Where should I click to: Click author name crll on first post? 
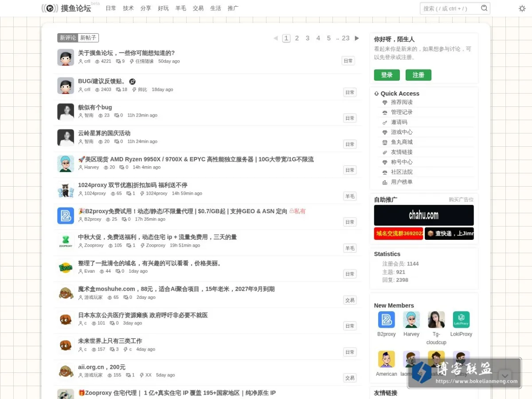pyautogui.click(x=87, y=61)
